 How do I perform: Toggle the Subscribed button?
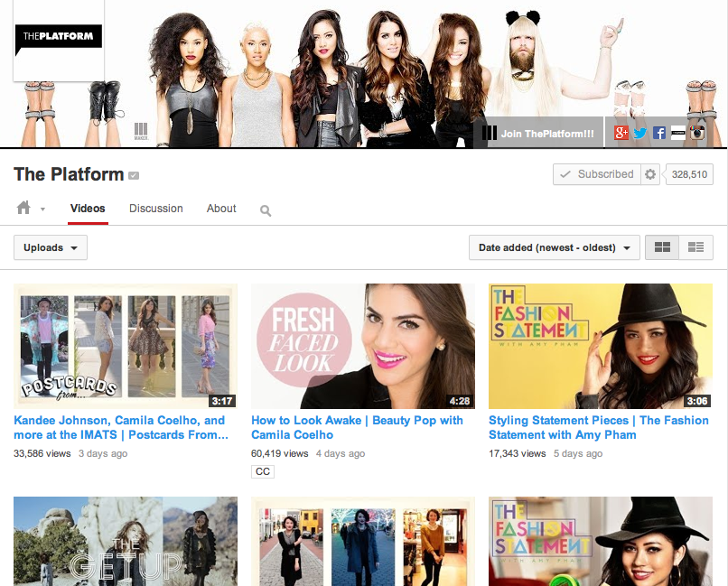point(596,174)
